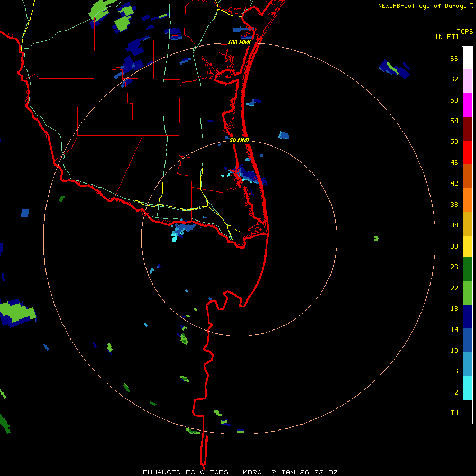Click the white swatch in legend
The height and width of the screenshot is (476, 476).
(467, 58)
